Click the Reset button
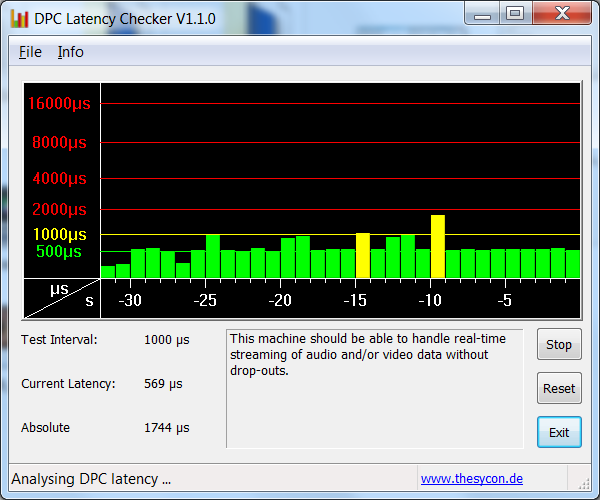The width and height of the screenshot is (600, 500). click(559, 388)
